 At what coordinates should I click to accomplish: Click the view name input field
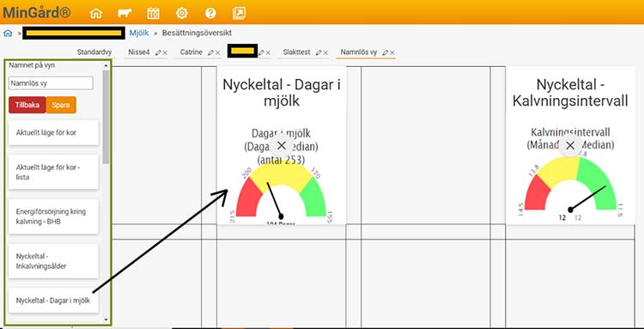(51, 83)
